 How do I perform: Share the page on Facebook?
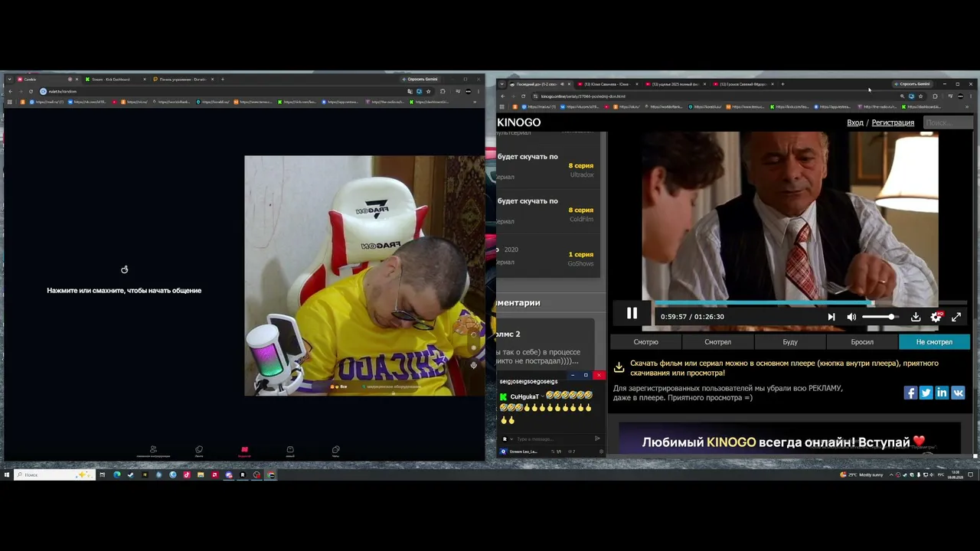click(x=910, y=393)
